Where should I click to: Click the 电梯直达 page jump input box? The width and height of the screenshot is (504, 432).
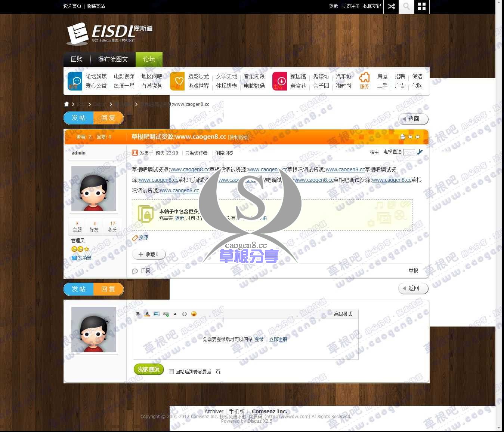pos(409,152)
